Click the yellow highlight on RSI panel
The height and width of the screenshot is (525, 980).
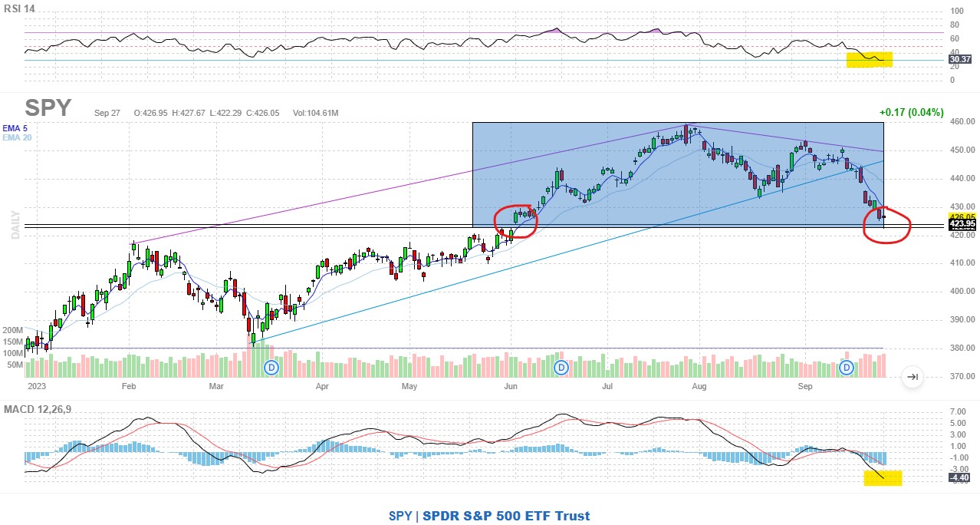[x=869, y=60]
